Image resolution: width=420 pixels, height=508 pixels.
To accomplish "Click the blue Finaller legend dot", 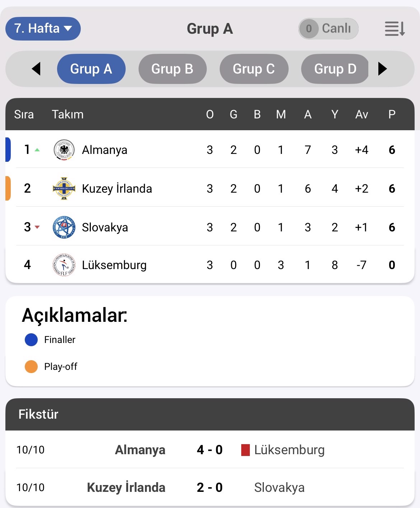I will [31, 340].
